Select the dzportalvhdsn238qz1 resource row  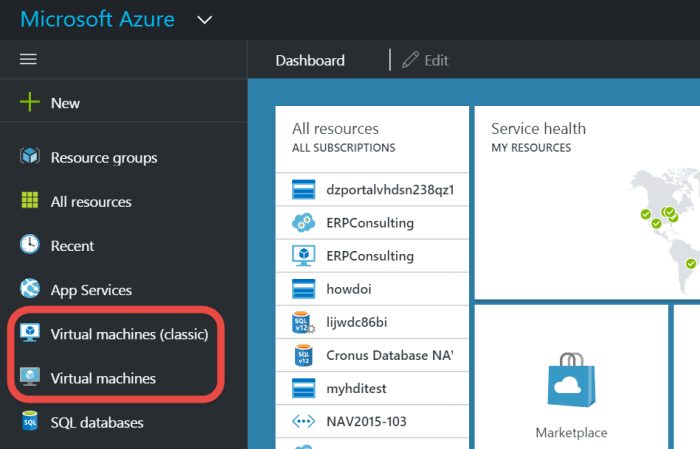click(372, 189)
